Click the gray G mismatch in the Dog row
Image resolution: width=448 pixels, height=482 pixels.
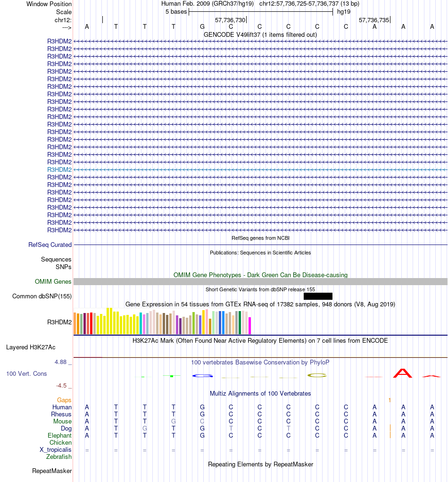click(145, 428)
